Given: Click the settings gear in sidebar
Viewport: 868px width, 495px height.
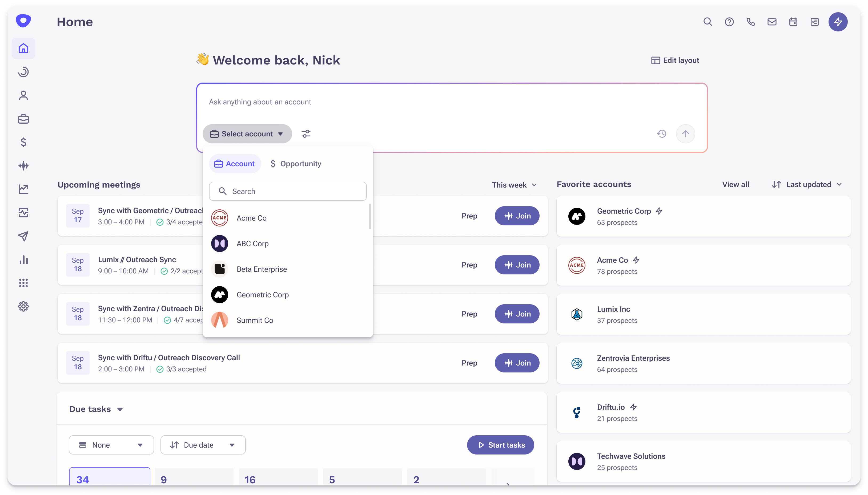Looking at the screenshot, I should [23, 306].
